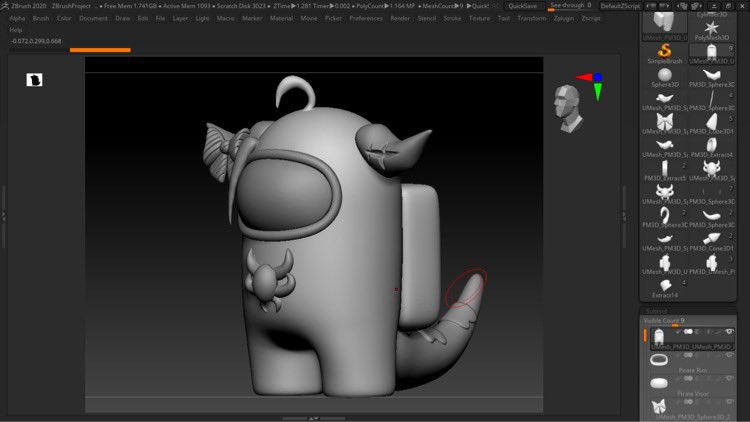The width and height of the screenshot is (750, 422).
Task: Open the Preferences menu
Action: [x=366, y=18]
